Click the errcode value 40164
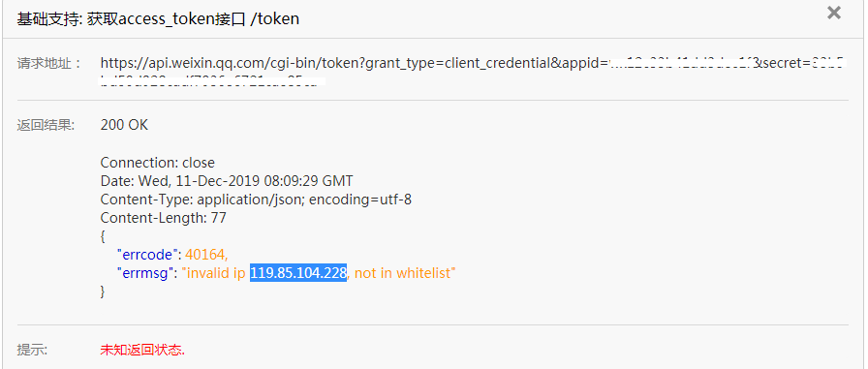The height and width of the screenshot is (369, 868). [206, 255]
